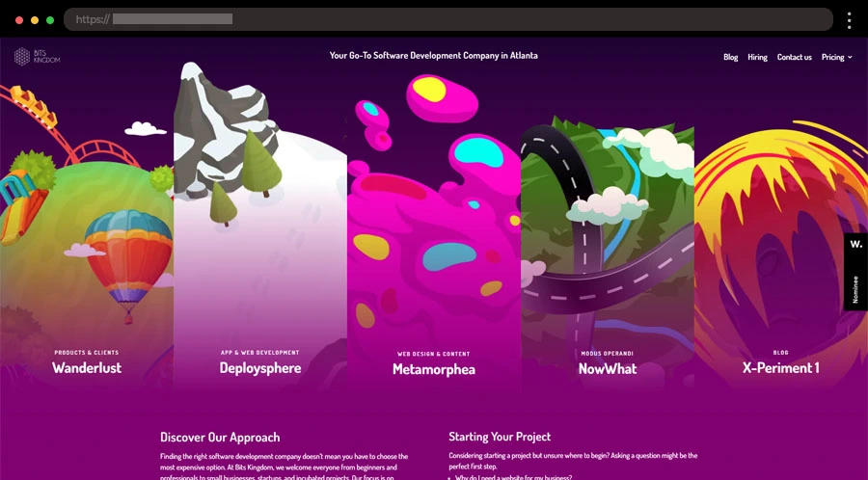Click the Awwwards W. badge icon
Image resolution: width=868 pixels, height=480 pixels.
click(855, 245)
